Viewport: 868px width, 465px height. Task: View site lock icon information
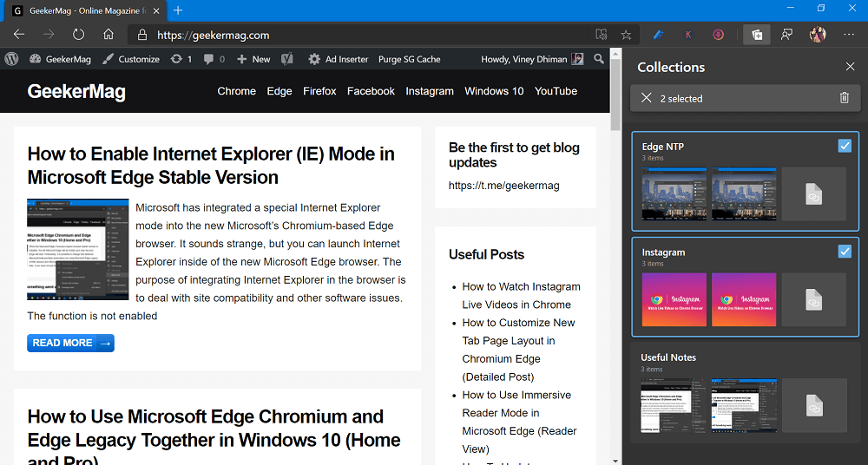[x=142, y=35]
